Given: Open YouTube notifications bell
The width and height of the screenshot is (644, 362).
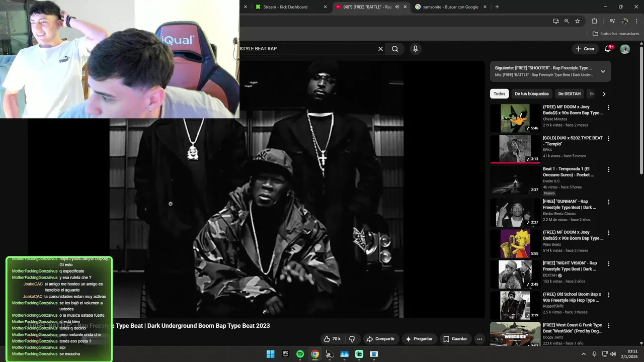Looking at the screenshot, I should click(608, 49).
